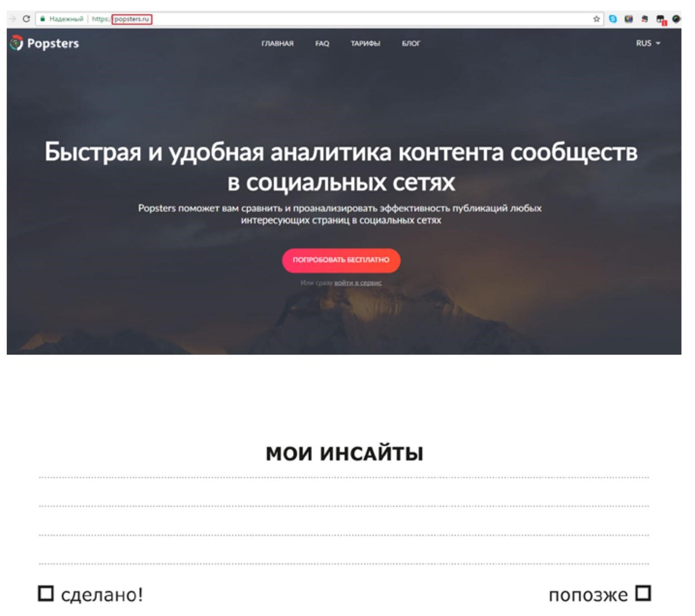The image size is (695, 616).
Task: Bookmark the page with the star icon
Action: (x=596, y=19)
